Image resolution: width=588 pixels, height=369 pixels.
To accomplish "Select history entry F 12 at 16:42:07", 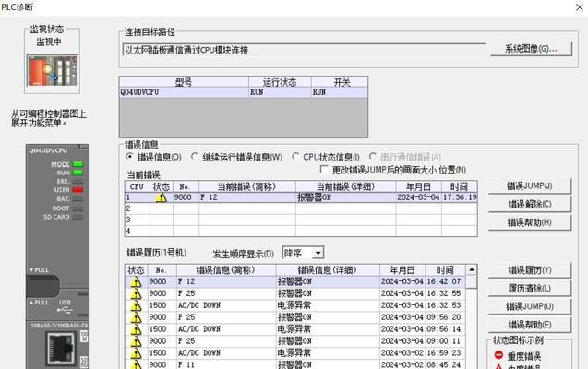I will pyautogui.click(x=295, y=281).
